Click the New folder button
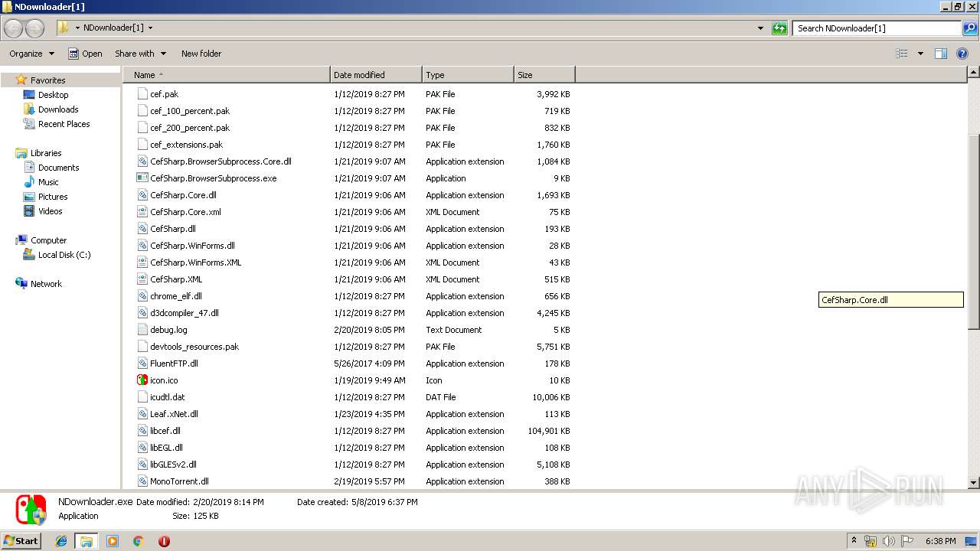Image resolution: width=980 pixels, height=551 pixels. coord(201,54)
